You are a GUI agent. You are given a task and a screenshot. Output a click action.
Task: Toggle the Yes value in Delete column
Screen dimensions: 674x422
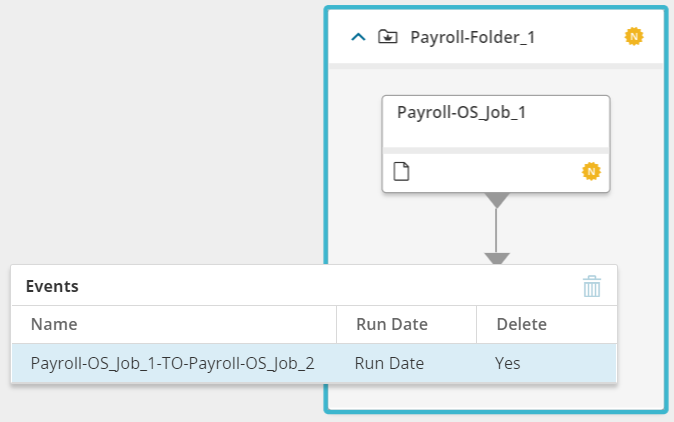tap(507, 363)
